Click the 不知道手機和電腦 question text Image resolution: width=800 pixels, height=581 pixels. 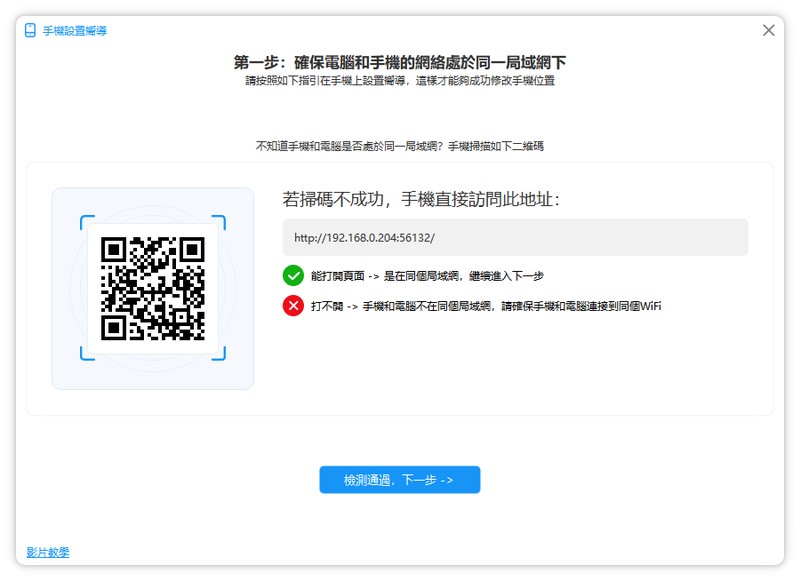pos(399,146)
